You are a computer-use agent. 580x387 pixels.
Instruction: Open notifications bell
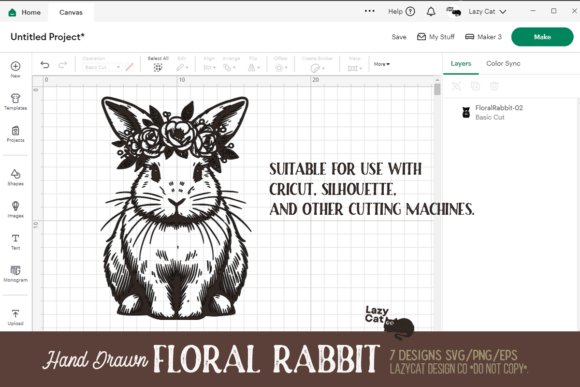(431, 11)
